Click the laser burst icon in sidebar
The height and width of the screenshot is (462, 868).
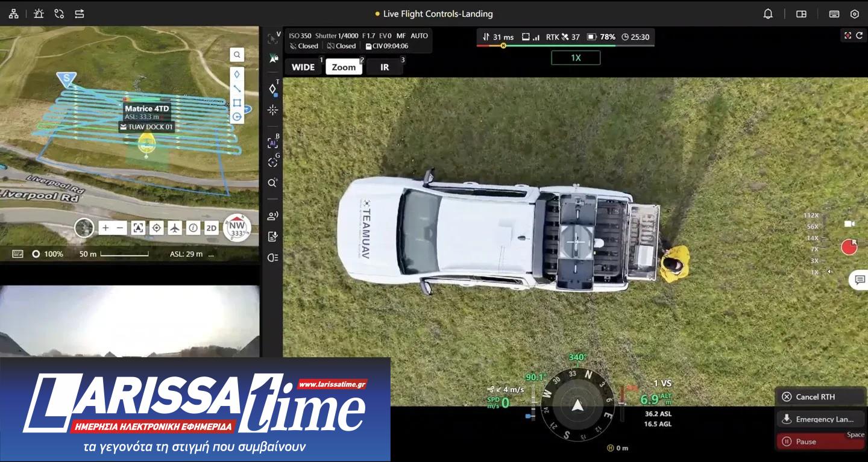(272, 110)
